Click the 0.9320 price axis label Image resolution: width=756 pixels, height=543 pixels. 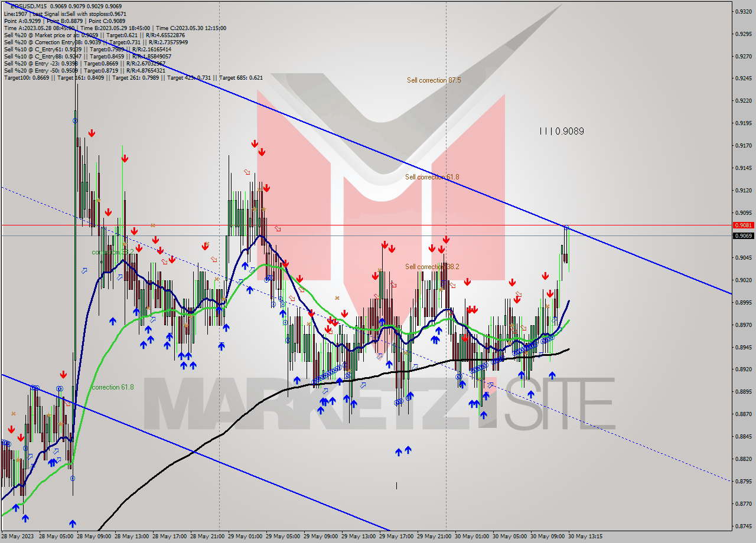(x=743, y=11)
